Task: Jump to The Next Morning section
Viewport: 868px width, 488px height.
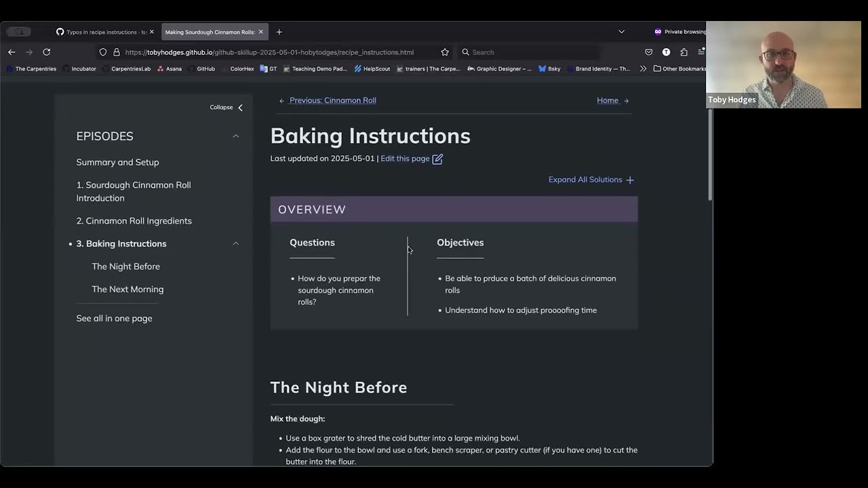Action: 127,289
